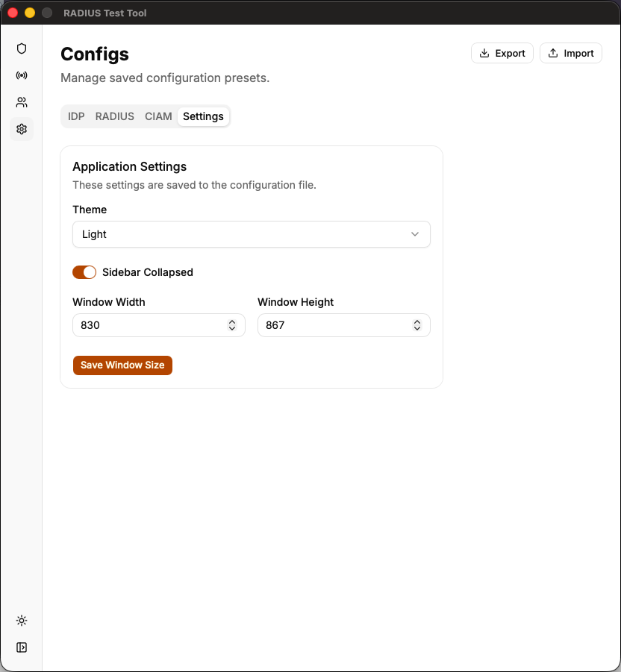Open the shield icon in the sidebar
The width and height of the screenshot is (621, 672).
click(x=22, y=48)
